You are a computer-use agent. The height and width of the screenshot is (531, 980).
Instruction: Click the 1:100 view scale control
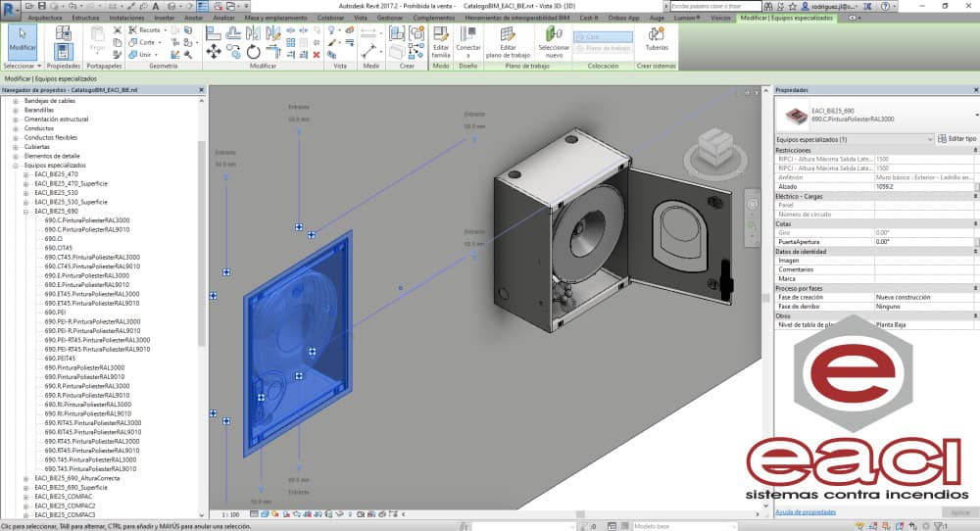pyautogui.click(x=230, y=514)
